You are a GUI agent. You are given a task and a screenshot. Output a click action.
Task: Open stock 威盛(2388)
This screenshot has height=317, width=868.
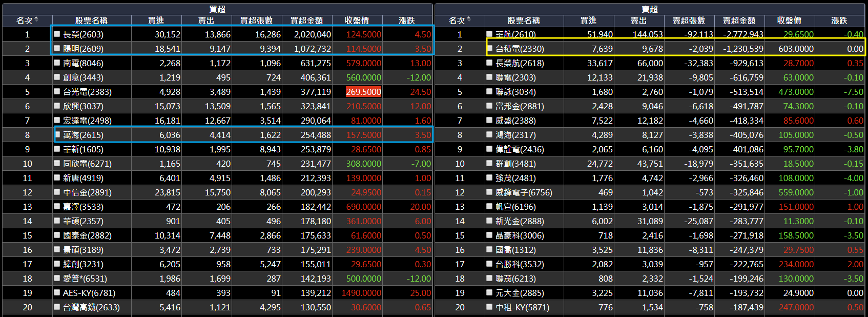pos(515,121)
